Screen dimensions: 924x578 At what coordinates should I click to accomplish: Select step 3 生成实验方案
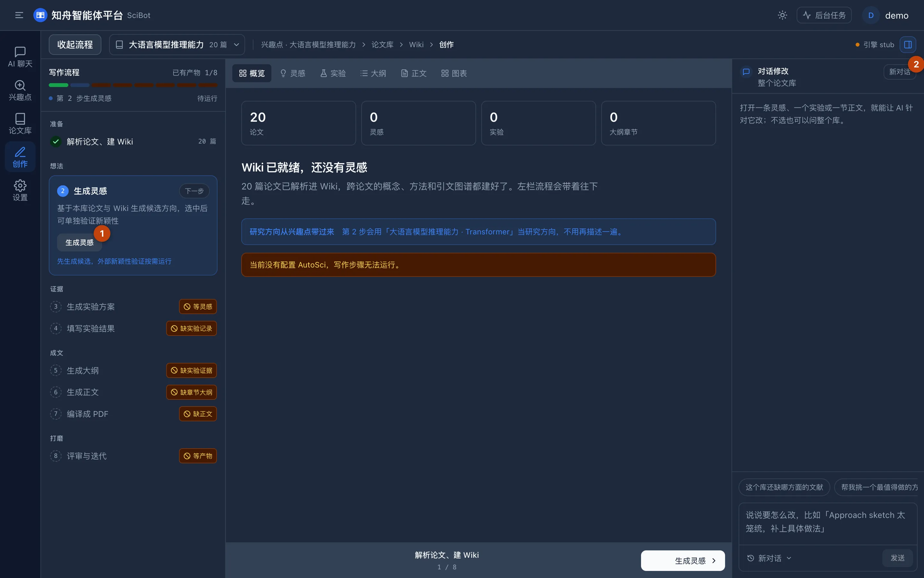[133, 307]
